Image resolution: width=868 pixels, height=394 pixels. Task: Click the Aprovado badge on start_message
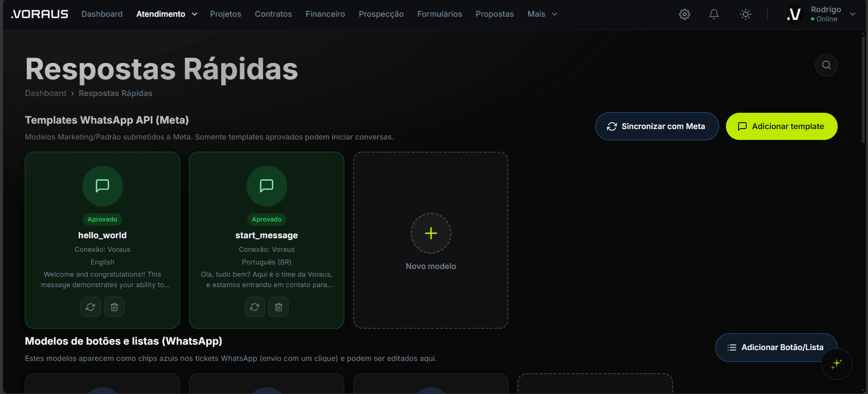pos(267,219)
